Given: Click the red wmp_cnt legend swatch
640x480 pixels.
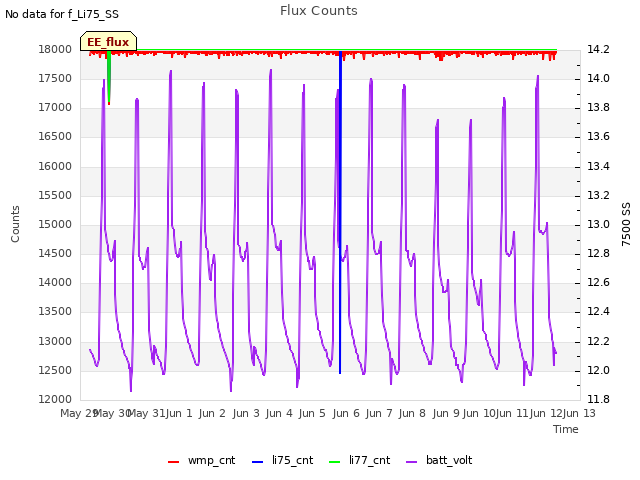Looking at the screenshot, I should (173, 462).
